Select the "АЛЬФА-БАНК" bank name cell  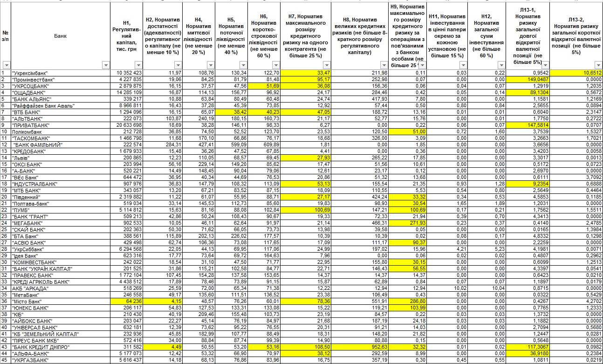coord(60,354)
